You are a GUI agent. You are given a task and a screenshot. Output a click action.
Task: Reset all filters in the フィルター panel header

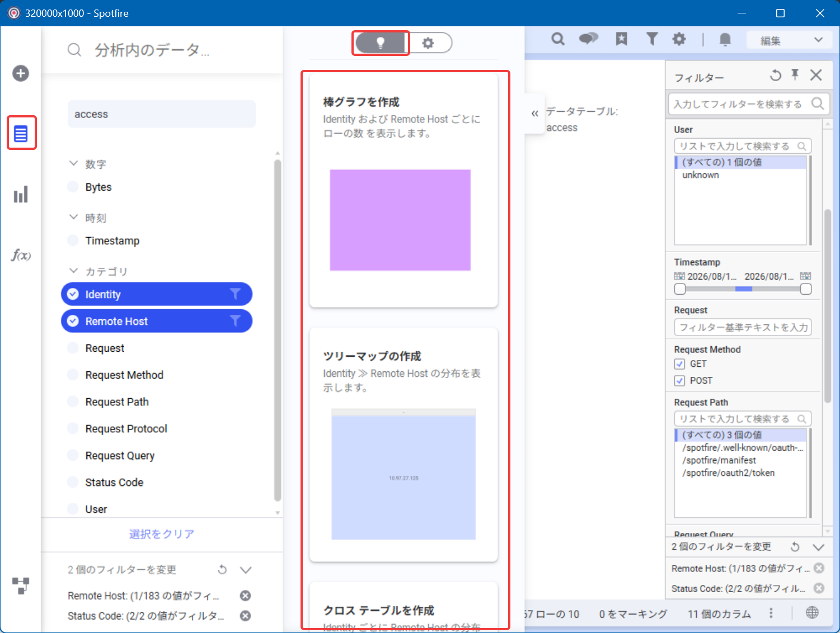(775, 75)
